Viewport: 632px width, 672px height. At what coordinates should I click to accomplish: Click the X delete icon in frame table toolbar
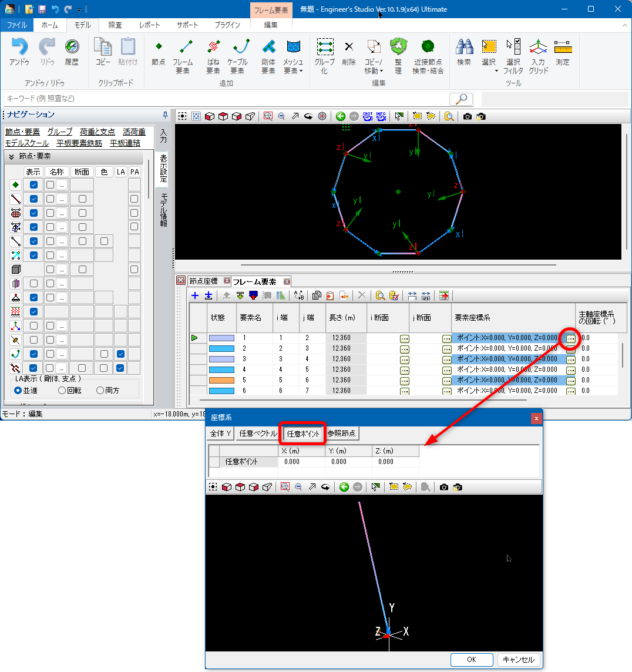362,295
